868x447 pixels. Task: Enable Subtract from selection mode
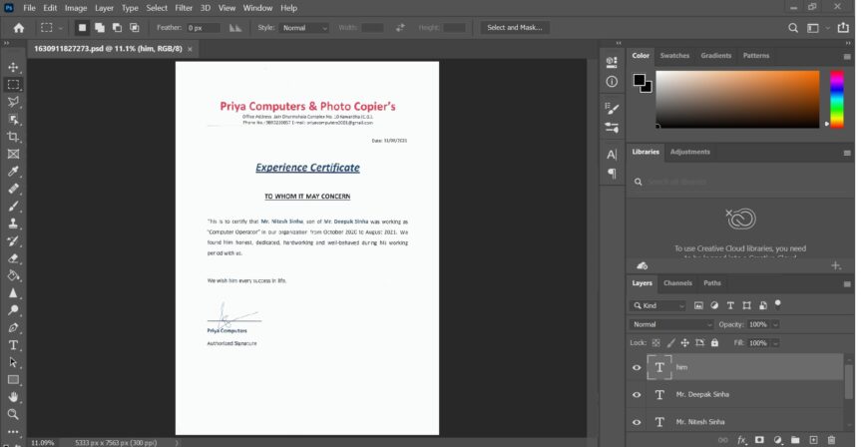pos(117,28)
